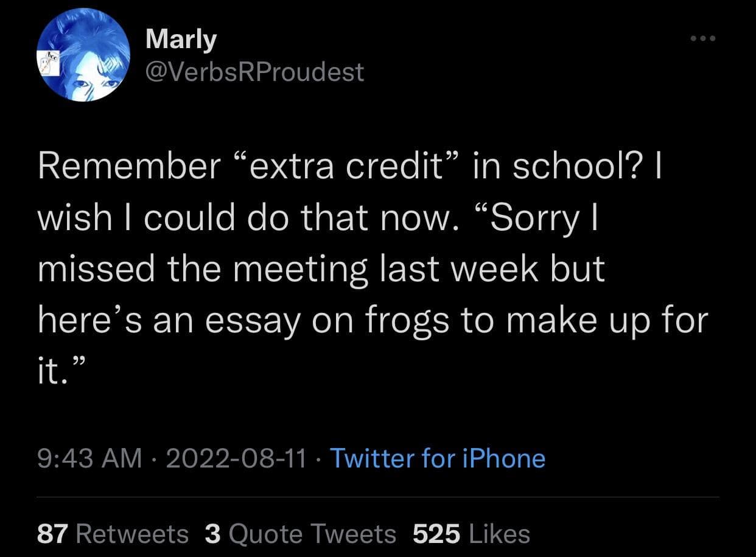Open the Marly display name profile link
This screenshot has width=756, height=557.
click(181, 40)
